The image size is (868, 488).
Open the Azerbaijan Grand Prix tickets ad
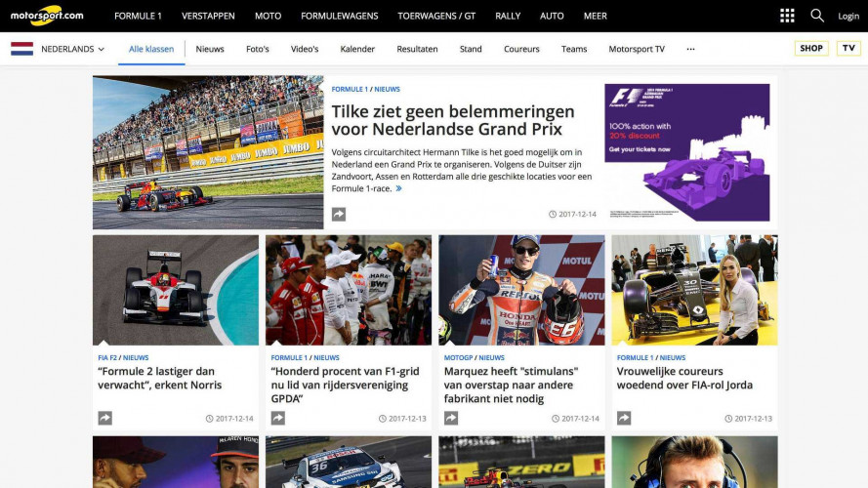tap(687, 152)
